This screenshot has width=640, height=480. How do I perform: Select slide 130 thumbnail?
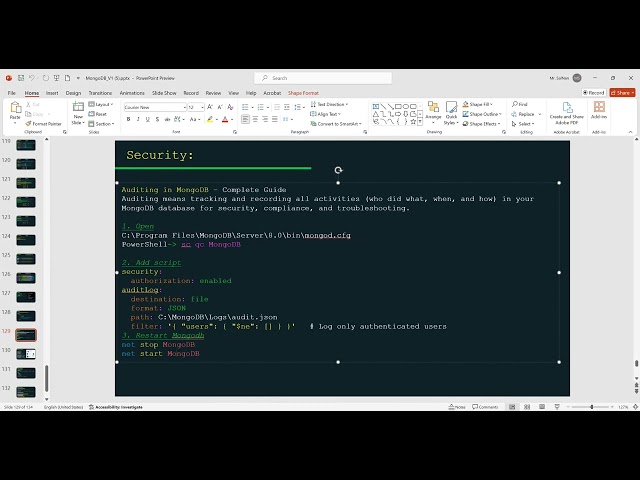point(26,354)
